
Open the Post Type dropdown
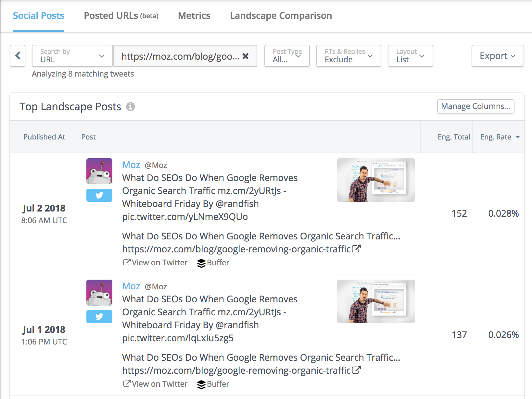(x=287, y=56)
